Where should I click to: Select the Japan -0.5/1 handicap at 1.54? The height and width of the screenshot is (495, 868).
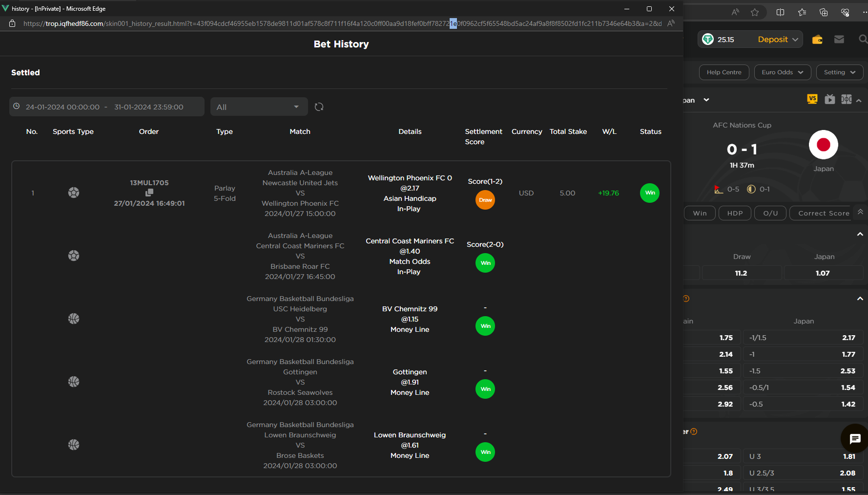coord(803,387)
